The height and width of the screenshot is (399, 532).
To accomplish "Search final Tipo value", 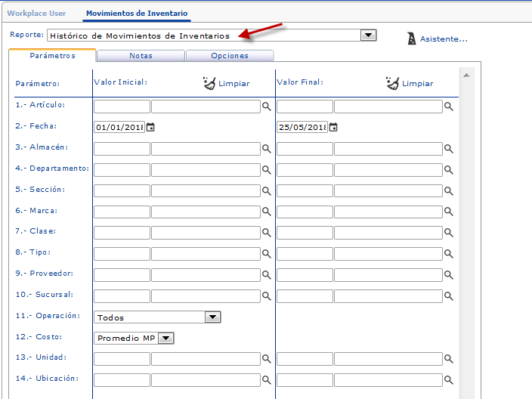I will [449, 254].
